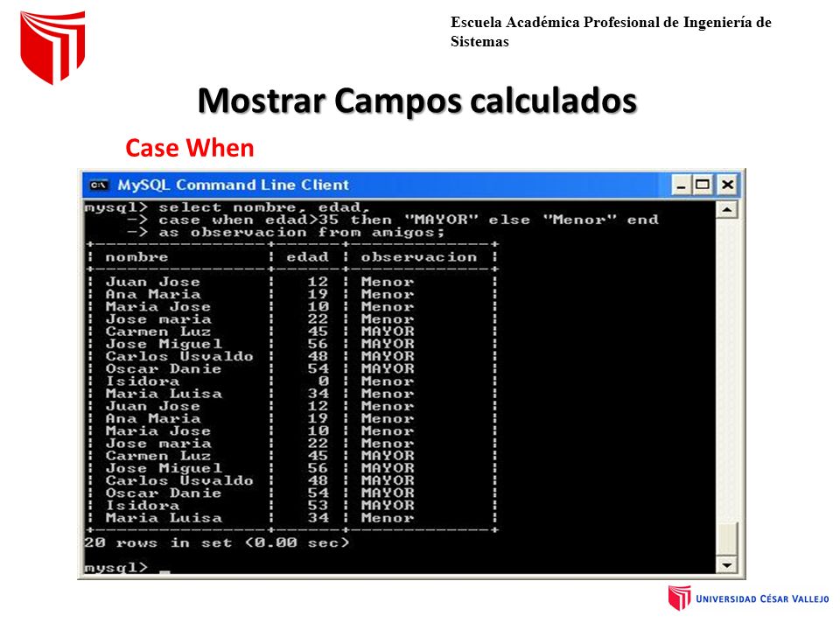Click the 'Mostrar Campos calculados' heading
Image resolution: width=840 pixels, height=630 pixels.
417,100
